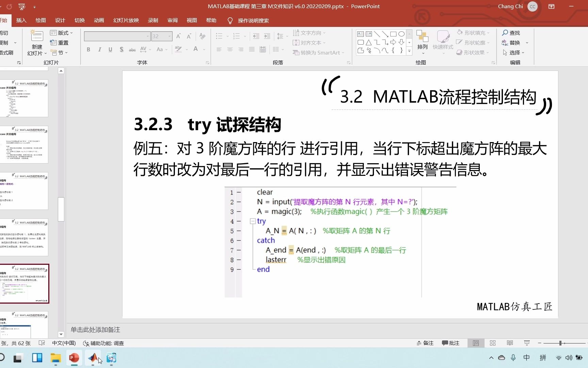Viewport: 588px width, 368px height.
Task: Switch to slide sorter view icon
Action: tap(492, 343)
